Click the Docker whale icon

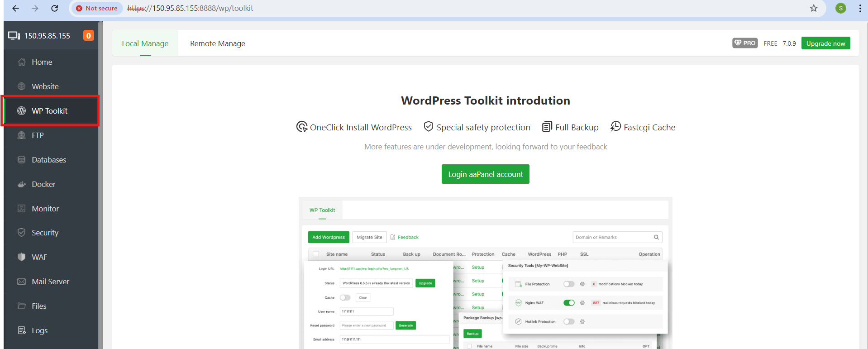(x=21, y=184)
